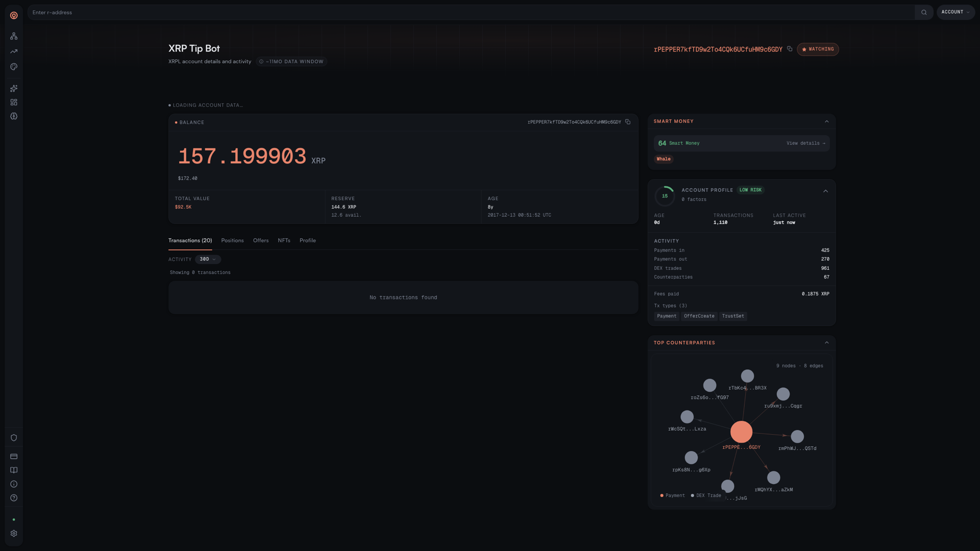Screen dimensions: 980x551
Task: Open the book documentation sidebar icon
Action: click(14, 470)
